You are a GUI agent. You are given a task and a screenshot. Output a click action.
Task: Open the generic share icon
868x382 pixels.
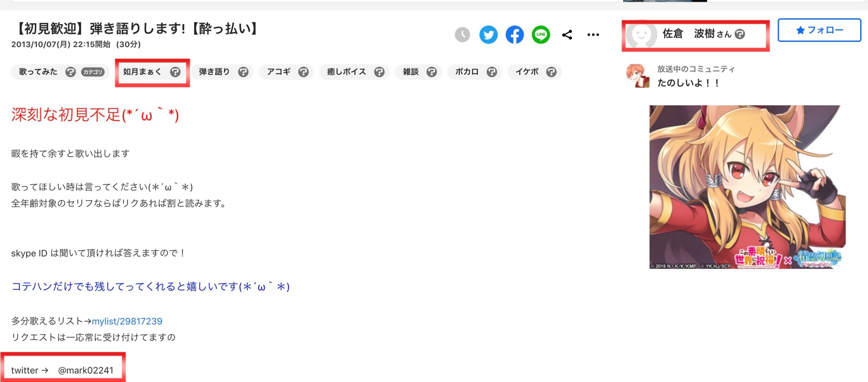click(567, 35)
